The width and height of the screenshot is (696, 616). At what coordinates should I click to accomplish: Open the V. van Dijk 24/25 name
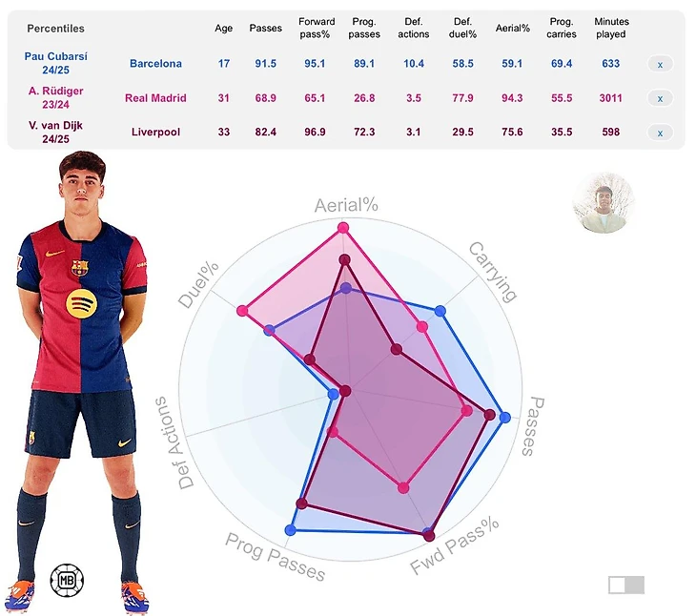coord(55,132)
